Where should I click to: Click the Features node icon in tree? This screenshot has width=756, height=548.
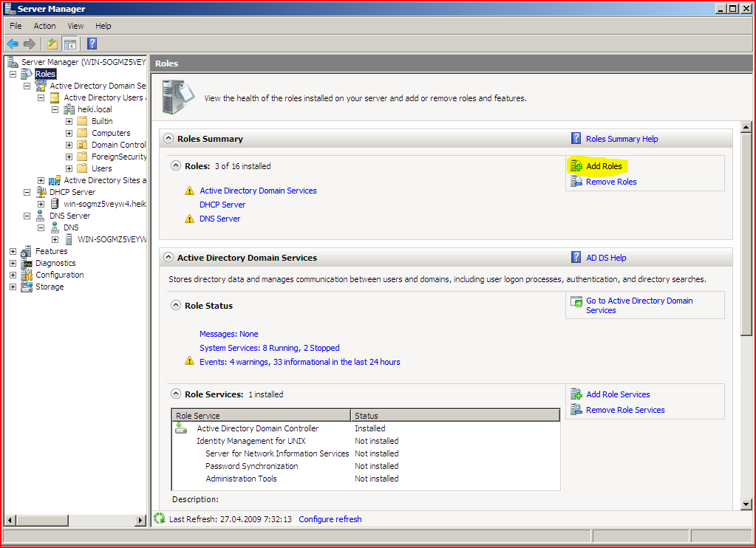coord(26,251)
